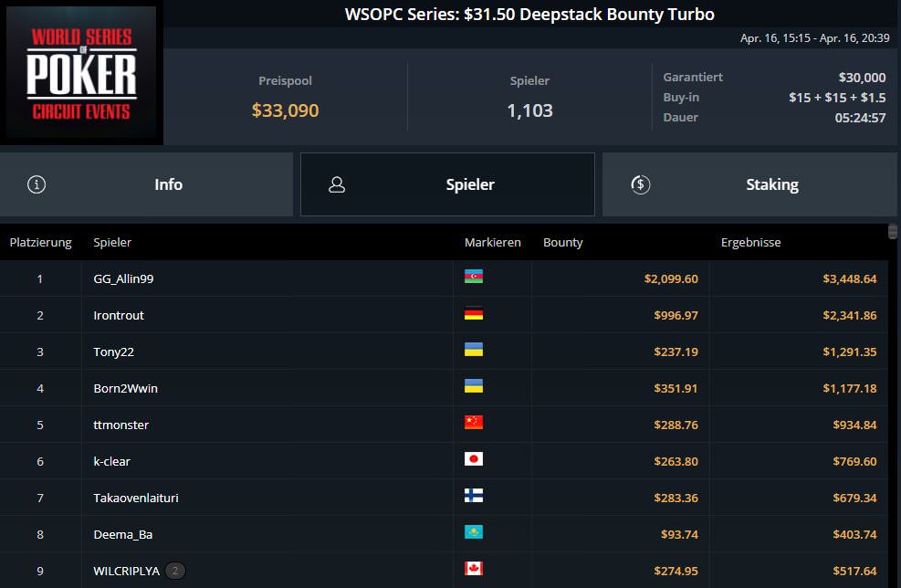The height and width of the screenshot is (588, 901).
Task: Click ttmonster's China flag
Action: pyautogui.click(x=474, y=423)
